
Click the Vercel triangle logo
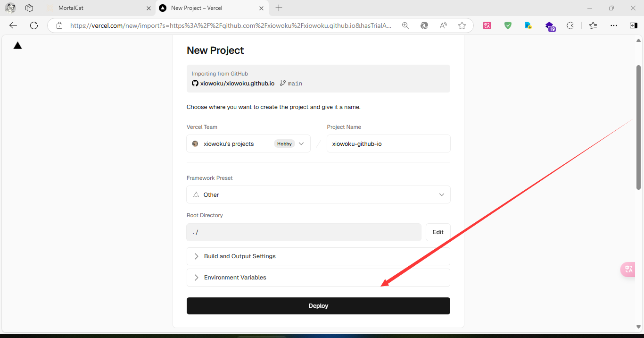pyautogui.click(x=17, y=45)
